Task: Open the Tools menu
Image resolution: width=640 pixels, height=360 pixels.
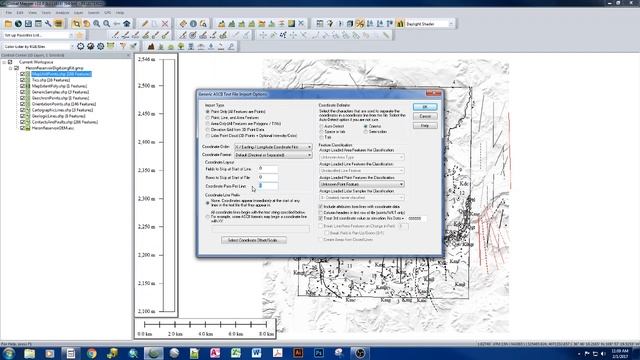Action: [x=46, y=13]
